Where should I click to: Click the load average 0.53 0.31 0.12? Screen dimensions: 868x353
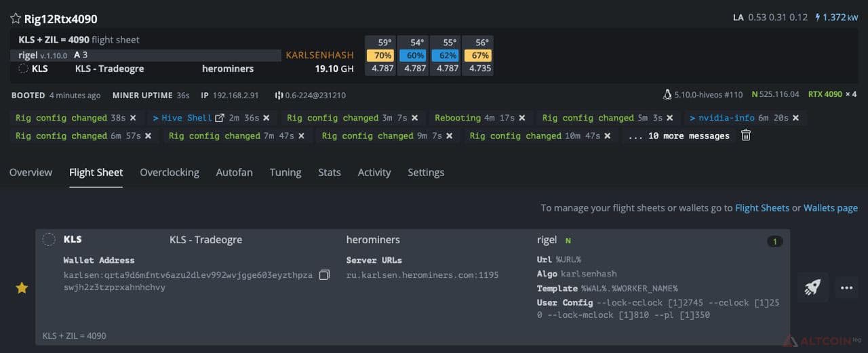(778, 17)
